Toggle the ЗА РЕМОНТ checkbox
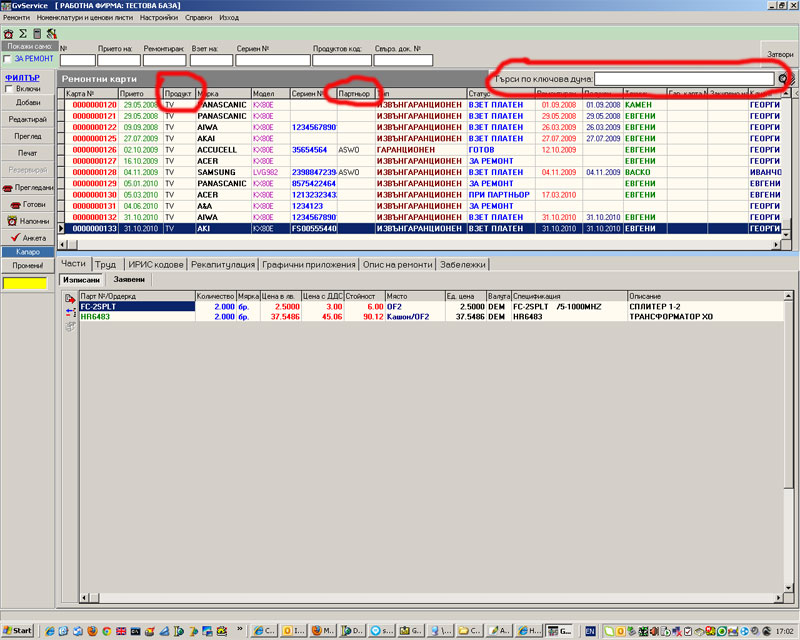 click(7, 59)
